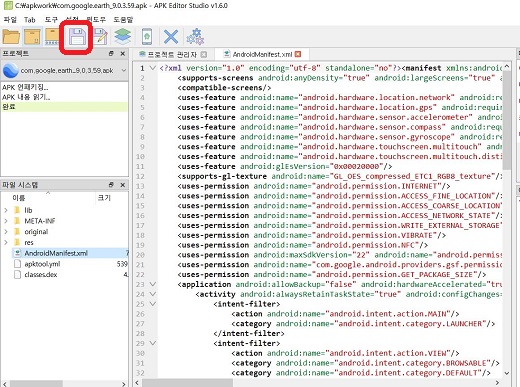Open the 파일 menu
Screen dimensions: 520x387
(x=10, y=20)
